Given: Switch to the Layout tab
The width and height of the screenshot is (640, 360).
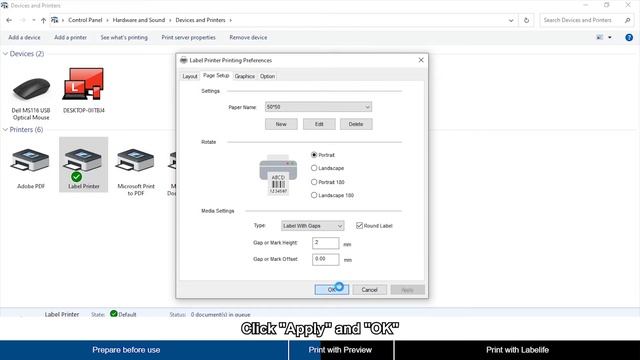Looking at the screenshot, I should click(190, 76).
